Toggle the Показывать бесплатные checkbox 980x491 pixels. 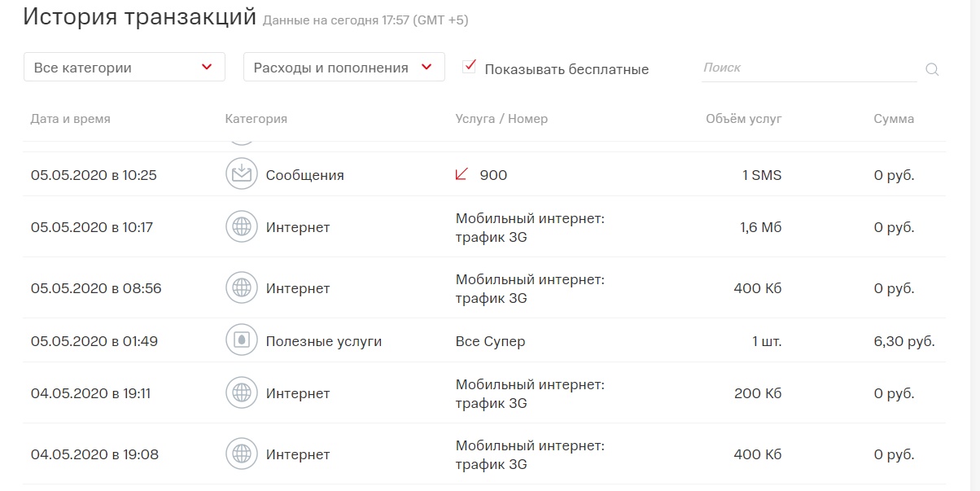[469, 67]
